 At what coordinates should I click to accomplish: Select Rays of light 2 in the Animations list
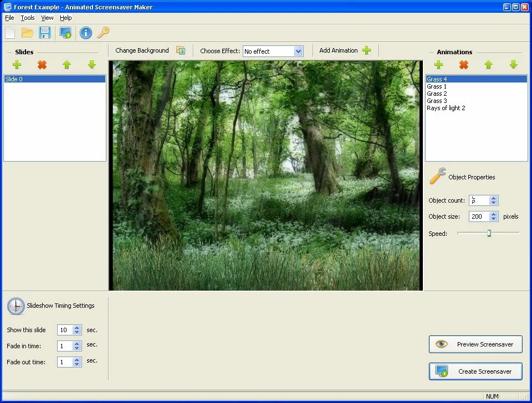point(446,107)
